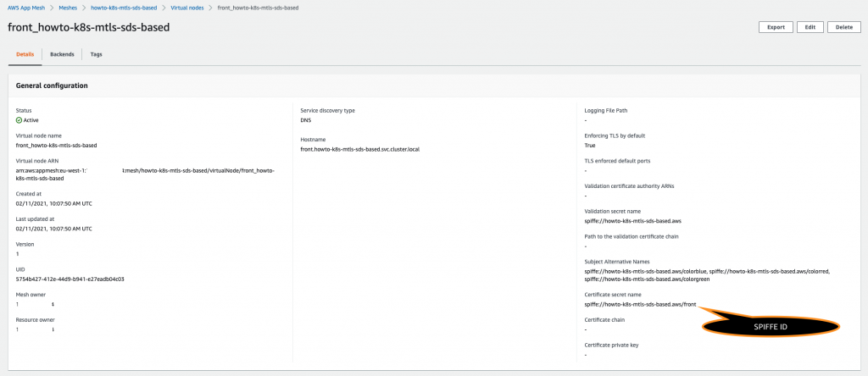
Task: Click the Certificate private key label
Action: pos(612,345)
